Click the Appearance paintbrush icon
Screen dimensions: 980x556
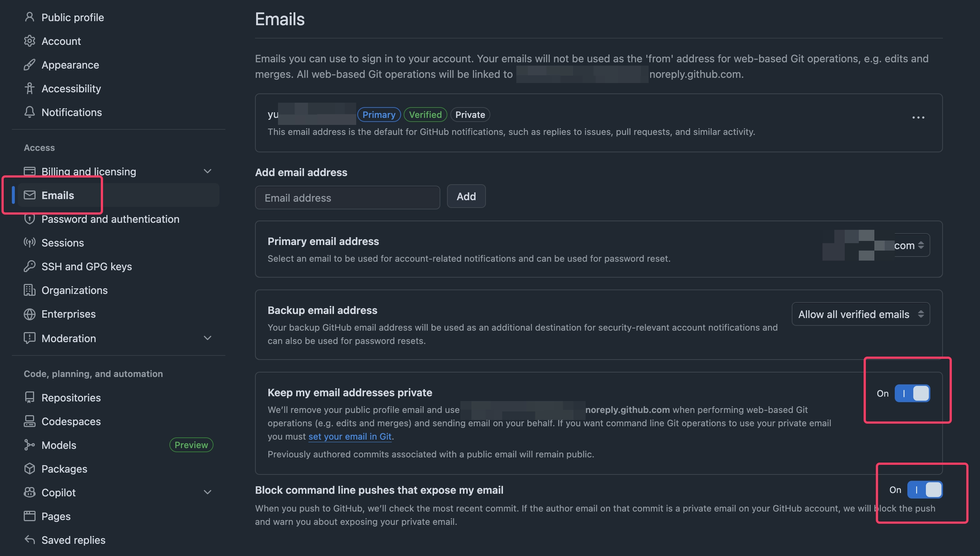click(x=29, y=64)
